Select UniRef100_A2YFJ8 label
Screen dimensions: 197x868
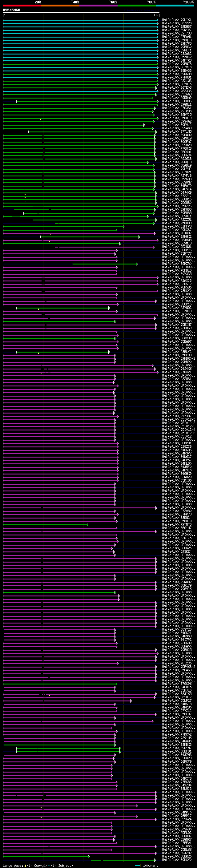click(x=177, y=176)
